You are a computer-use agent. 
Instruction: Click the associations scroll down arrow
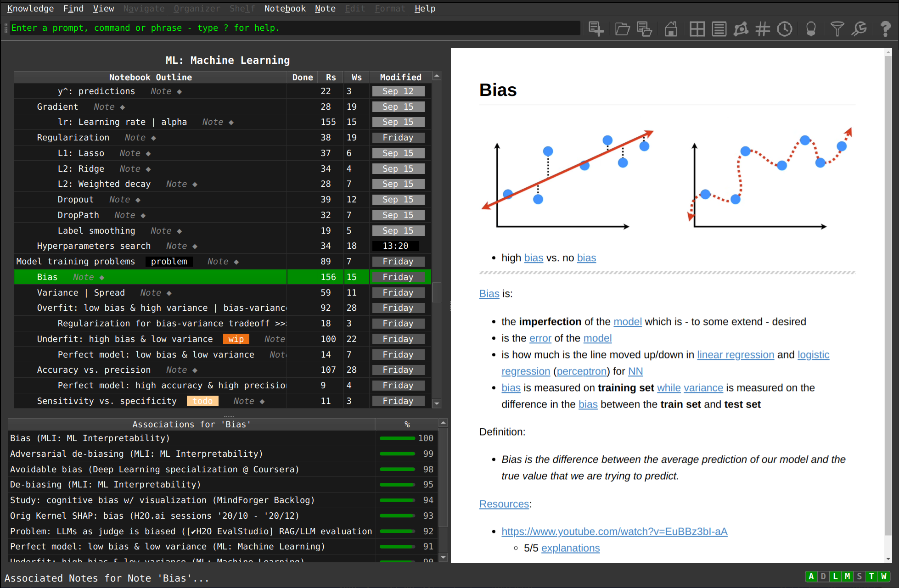443,557
